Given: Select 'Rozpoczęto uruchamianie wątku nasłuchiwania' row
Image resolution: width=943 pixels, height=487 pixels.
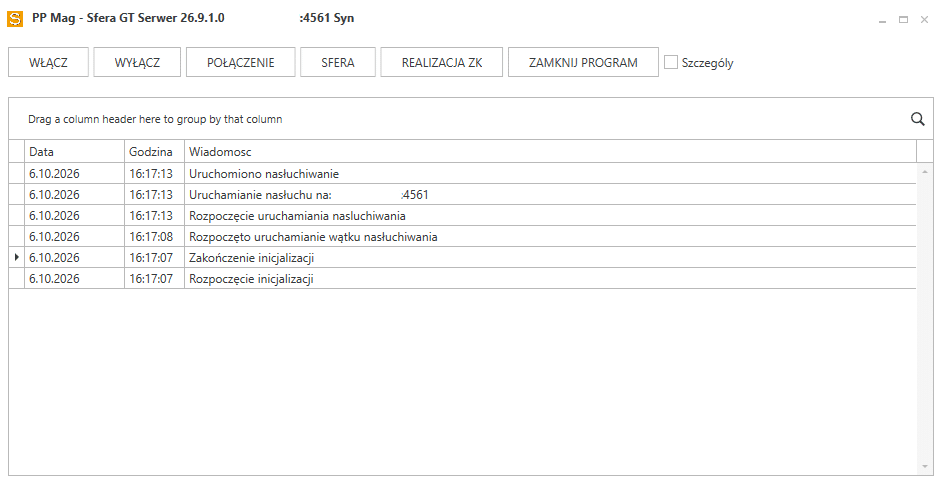Looking at the screenshot, I should coord(462,237).
